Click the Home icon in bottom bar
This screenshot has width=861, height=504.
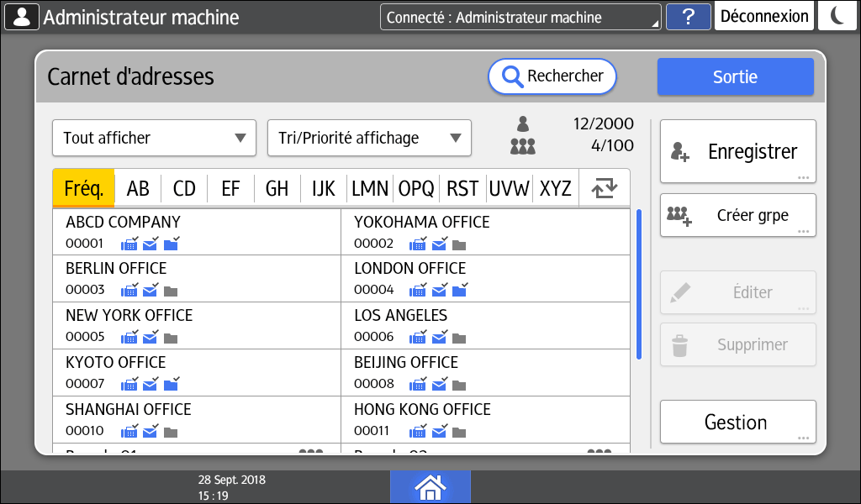coord(430,486)
